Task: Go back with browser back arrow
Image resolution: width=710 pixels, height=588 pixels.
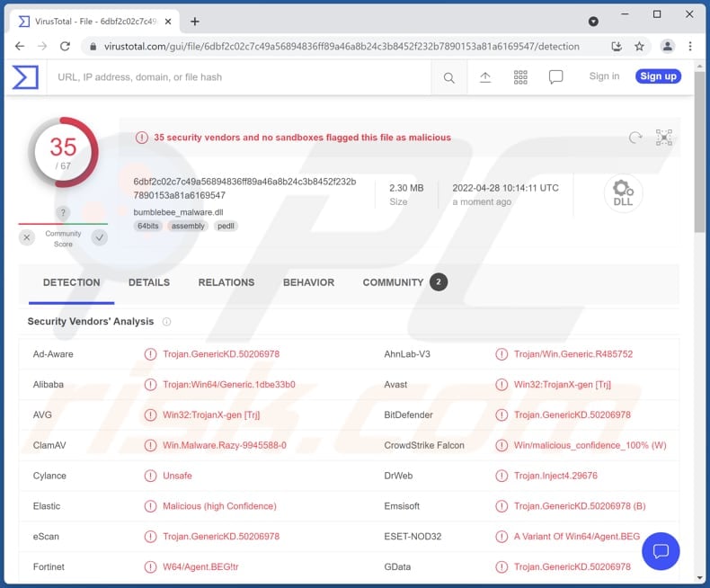Action: point(20,46)
